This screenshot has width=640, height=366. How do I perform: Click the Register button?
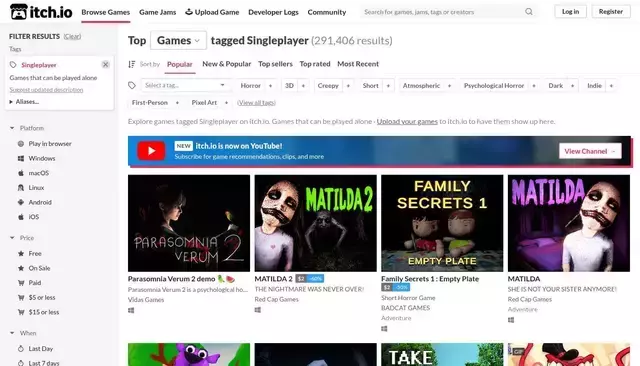tap(611, 11)
